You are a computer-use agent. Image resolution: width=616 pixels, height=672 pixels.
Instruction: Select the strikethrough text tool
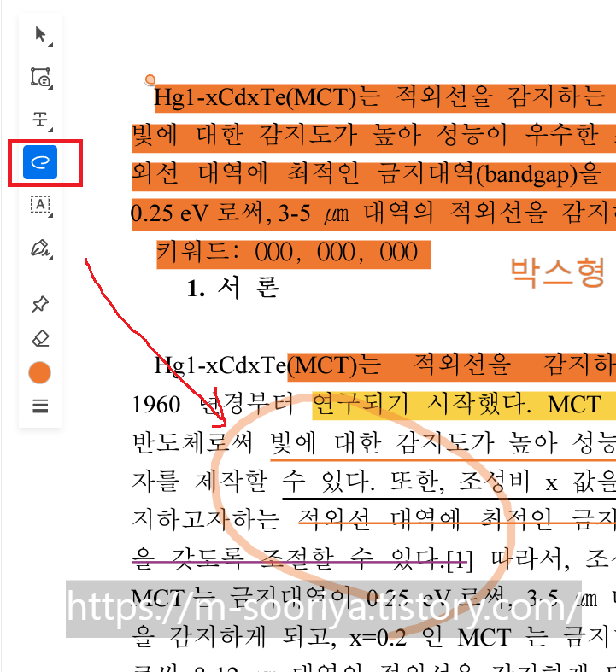pyautogui.click(x=40, y=120)
